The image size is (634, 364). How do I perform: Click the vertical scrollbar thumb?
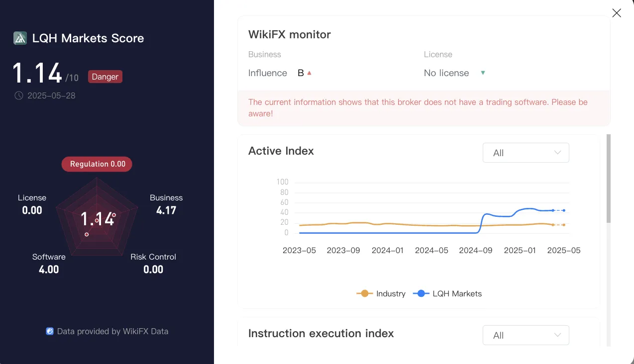(x=609, y=178)
